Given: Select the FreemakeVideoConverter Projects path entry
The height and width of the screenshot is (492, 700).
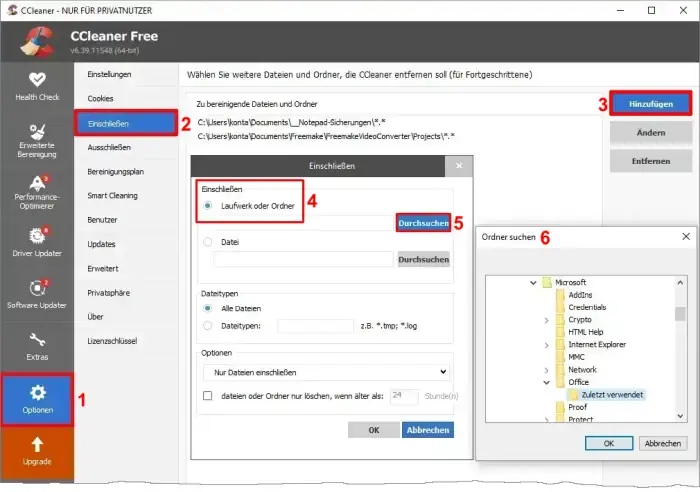Looking at the screenshot, I should pyautogui.click(x=326, y=136).
